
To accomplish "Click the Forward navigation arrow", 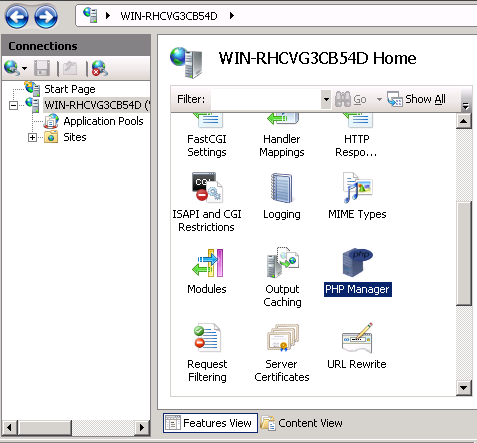I will click(x=46, y=17).
